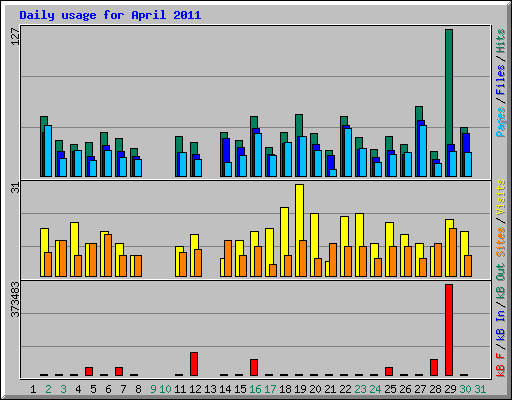Click the green day 16 axis label
This screenshot has height=400, width=512.
pyautogui.click(x=255, y=389)
